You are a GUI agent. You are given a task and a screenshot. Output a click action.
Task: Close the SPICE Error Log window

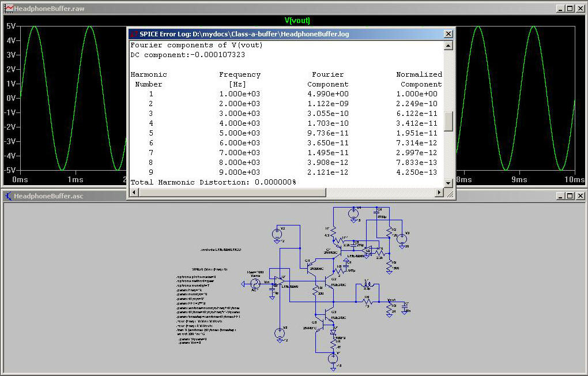pyautogui.click(x=448, y=34)
